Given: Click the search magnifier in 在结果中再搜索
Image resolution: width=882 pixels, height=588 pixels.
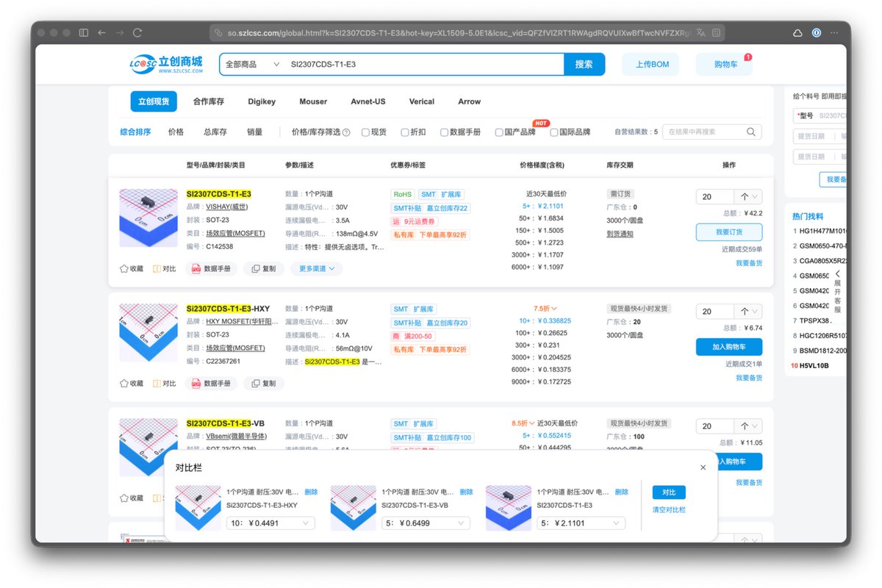Looking at the screenshot, I should pos(751,132).
